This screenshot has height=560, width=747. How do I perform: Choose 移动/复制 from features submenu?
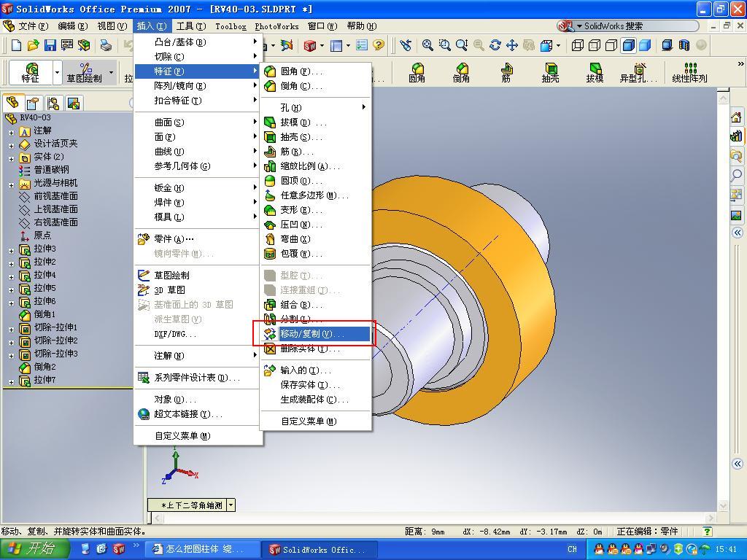tap(316, 334)
